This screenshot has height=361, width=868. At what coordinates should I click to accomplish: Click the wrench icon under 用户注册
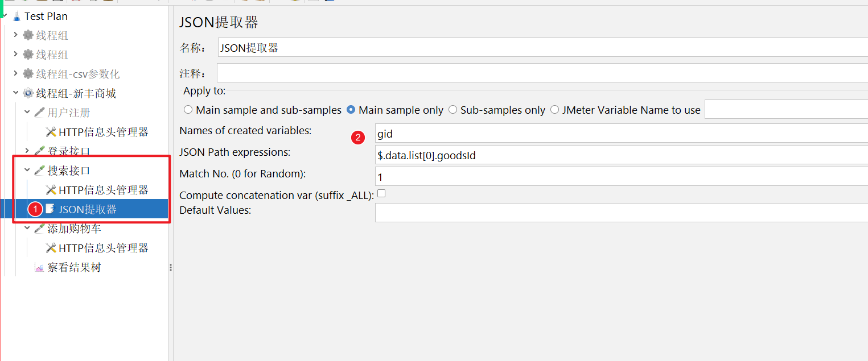tap(51, 132)
